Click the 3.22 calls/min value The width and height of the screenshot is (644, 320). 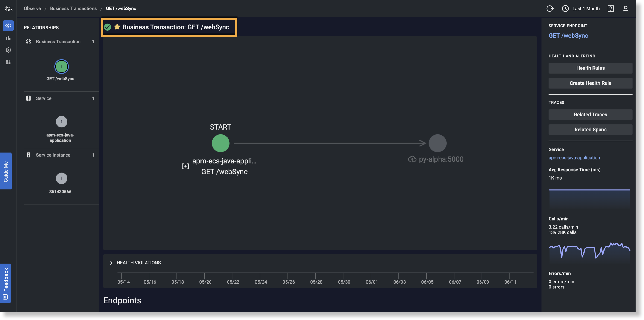pyautogui.click(x=563, y=227)
